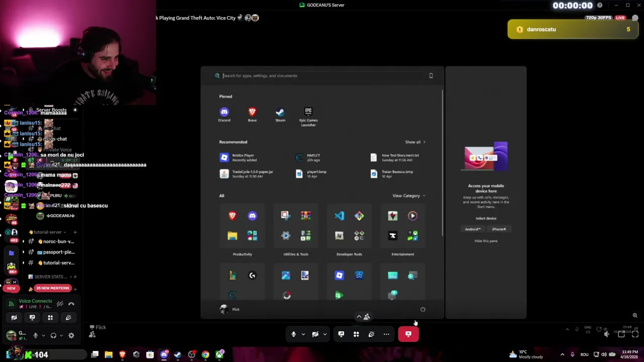Open the Utilities & Tools category label
Viewport: 644px width, 362px height.
296,254
